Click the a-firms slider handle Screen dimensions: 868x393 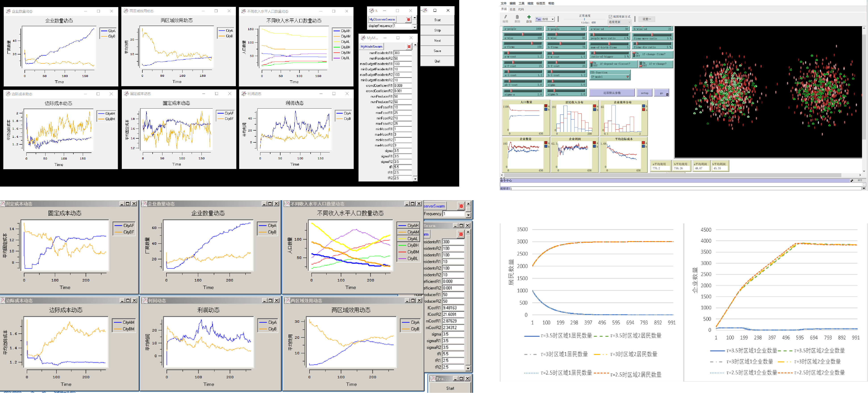[x=532, y=43]
